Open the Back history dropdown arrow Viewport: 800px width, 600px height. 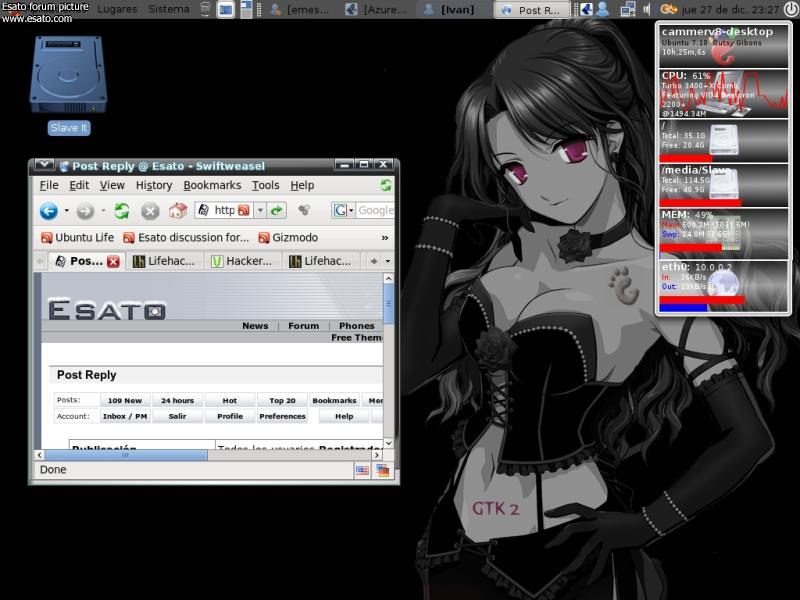[x=66, y=210]
